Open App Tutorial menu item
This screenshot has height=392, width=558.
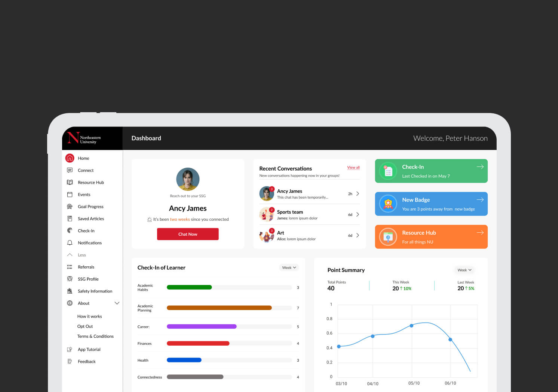pyautogui.click(x=89, y=349)
